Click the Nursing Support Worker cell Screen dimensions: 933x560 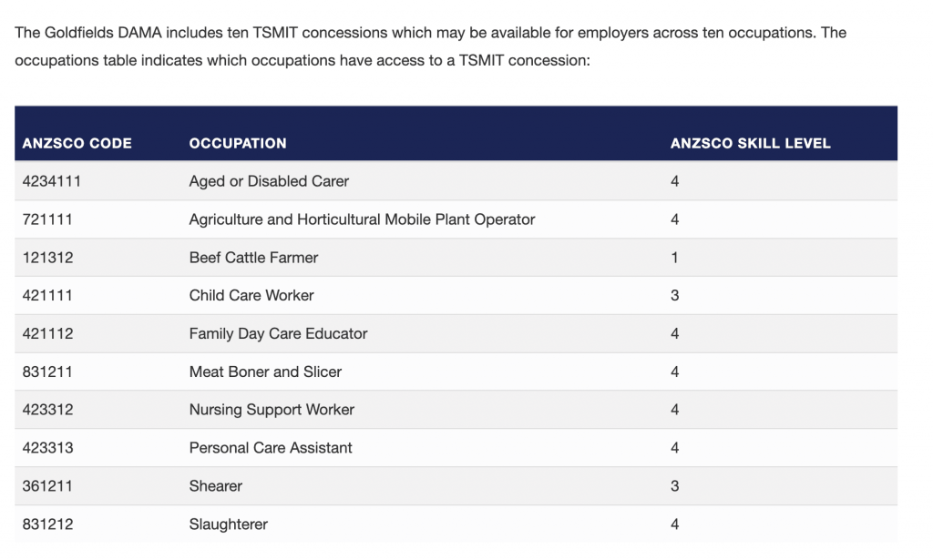272,410
